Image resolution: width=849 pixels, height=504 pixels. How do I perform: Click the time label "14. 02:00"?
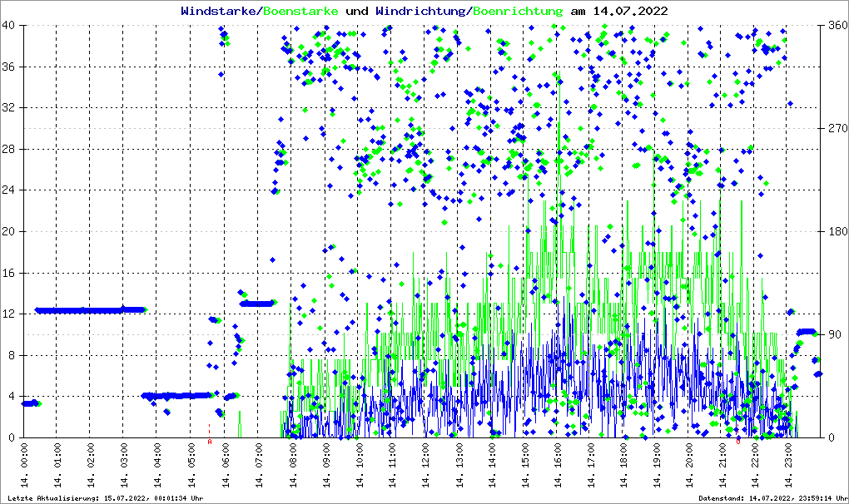91,465
